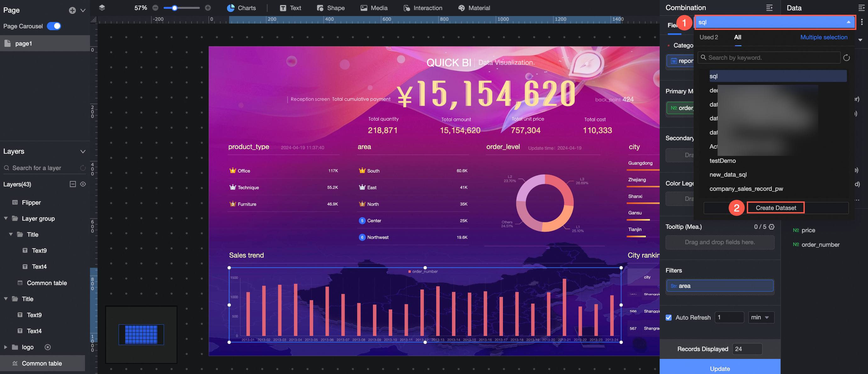This screenshot has width=868, height=374.
Task: Toggle the Page Carousel switch
Action: click(54, 26)
